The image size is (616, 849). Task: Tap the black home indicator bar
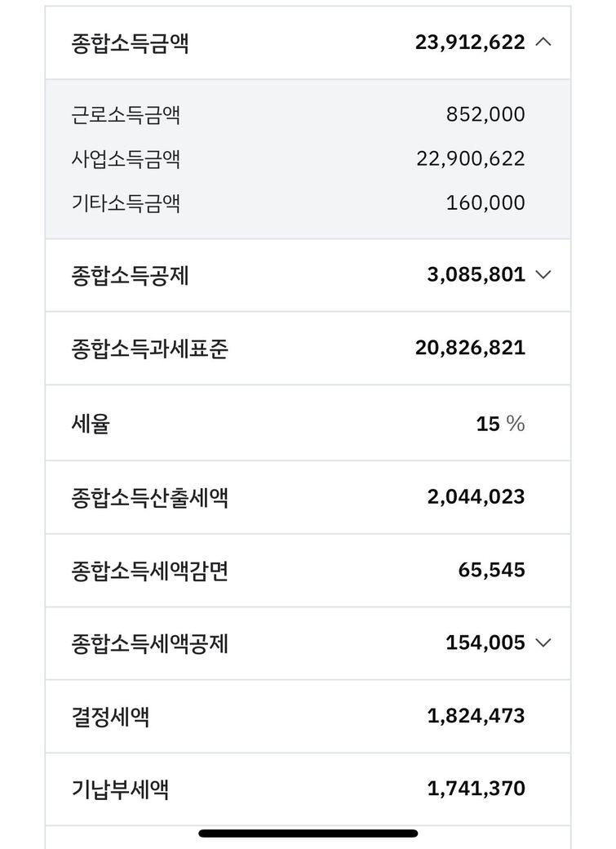308,833
